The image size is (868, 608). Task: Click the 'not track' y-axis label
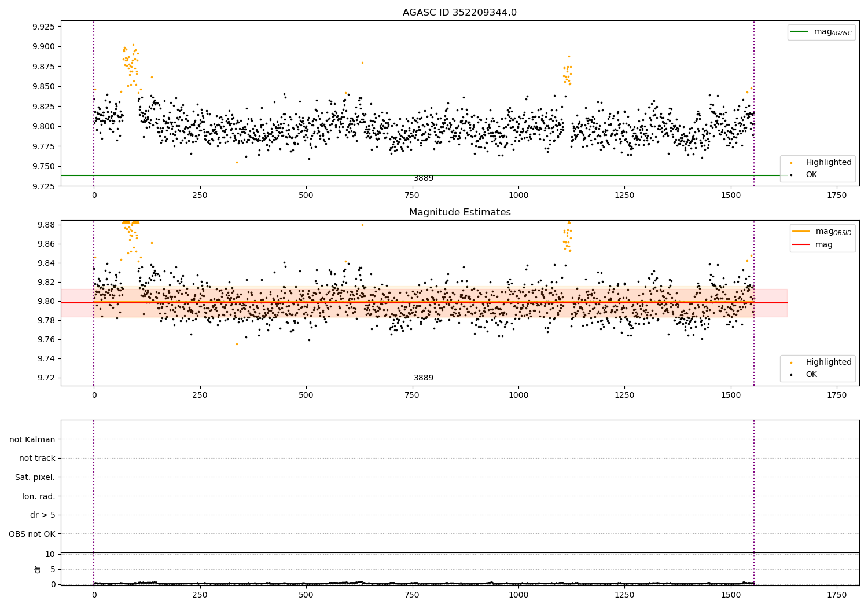37,458
